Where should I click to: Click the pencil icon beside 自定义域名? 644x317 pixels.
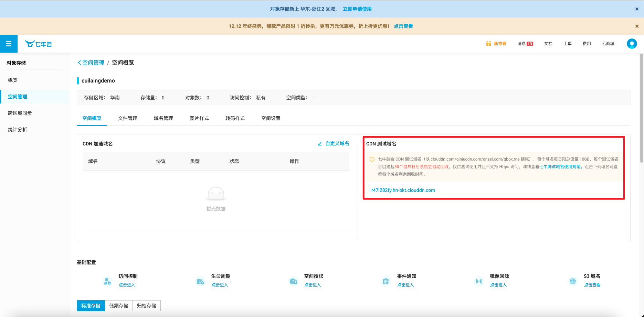pyautogui.click(x=320, y=144)
